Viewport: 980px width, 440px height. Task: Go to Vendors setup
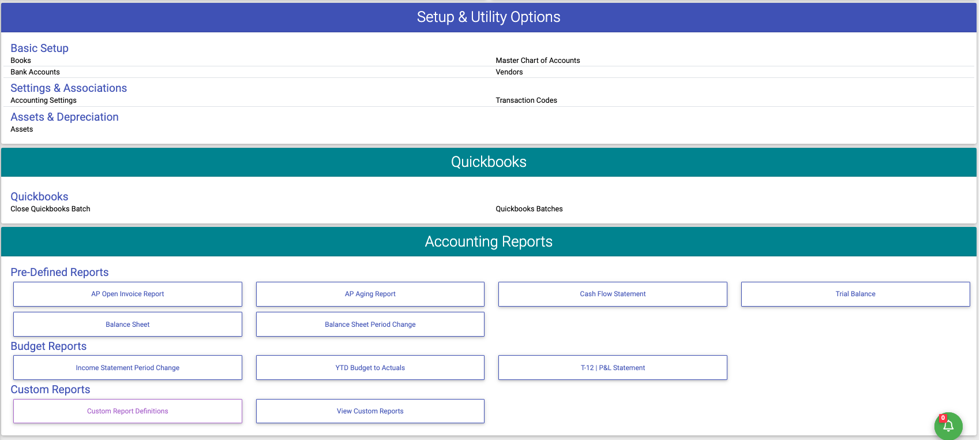pos(509,72)
